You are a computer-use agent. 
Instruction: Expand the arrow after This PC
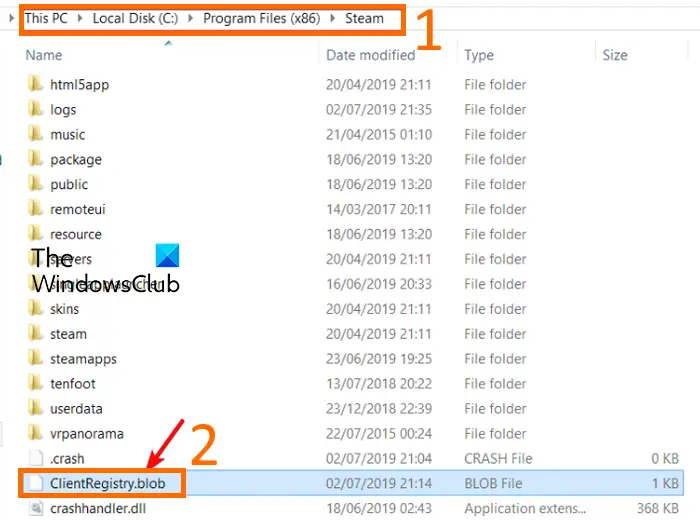click(80, 18)
